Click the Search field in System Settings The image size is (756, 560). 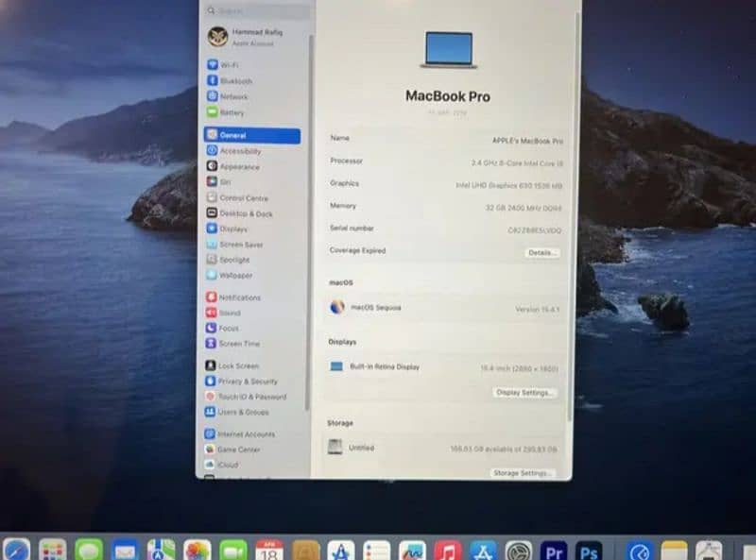point(258,10)
